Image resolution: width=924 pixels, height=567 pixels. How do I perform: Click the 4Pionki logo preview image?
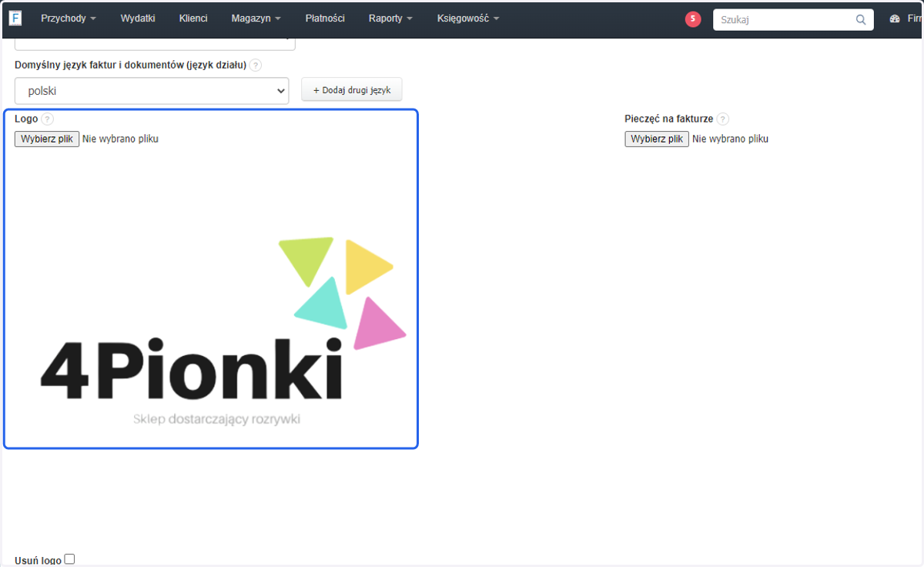point(223,331)
